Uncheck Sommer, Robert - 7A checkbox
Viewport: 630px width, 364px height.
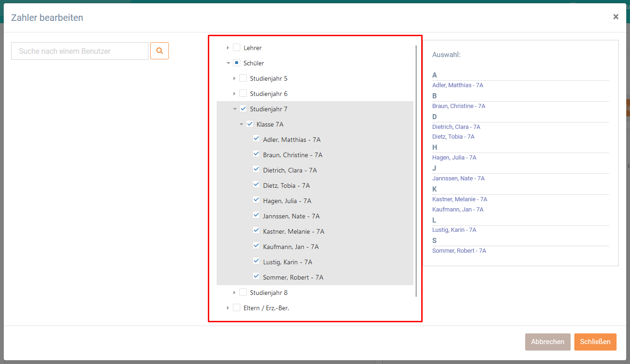pyautogui.click(x=256, y=277)
